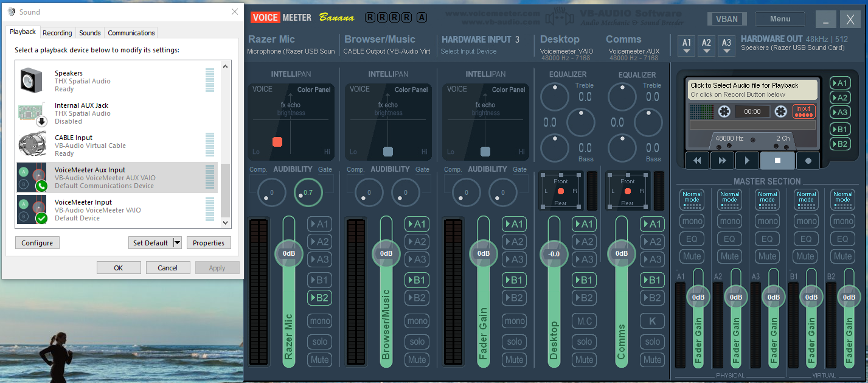
Task: Toggle recorder B2 bus source button
Action: (840, 144)
